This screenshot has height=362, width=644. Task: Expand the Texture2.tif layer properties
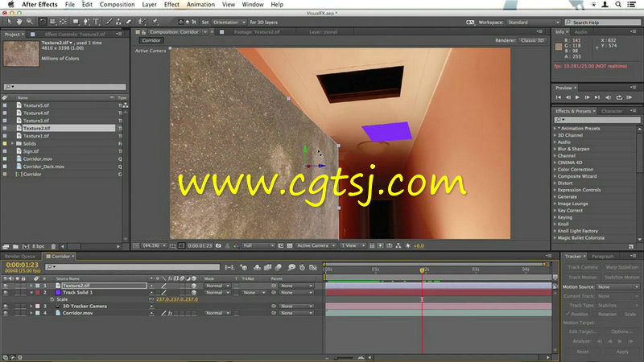click(31, 286)
